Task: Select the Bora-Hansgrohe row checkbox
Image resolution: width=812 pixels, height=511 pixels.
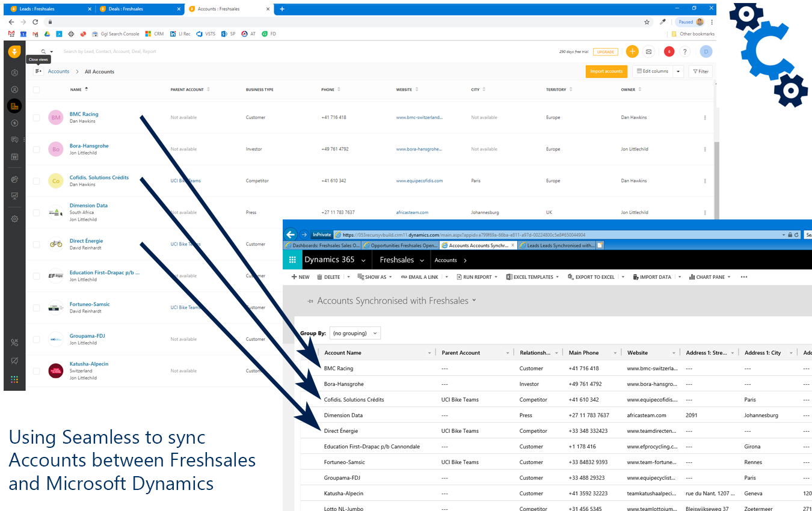Action: tap(36, 149)
